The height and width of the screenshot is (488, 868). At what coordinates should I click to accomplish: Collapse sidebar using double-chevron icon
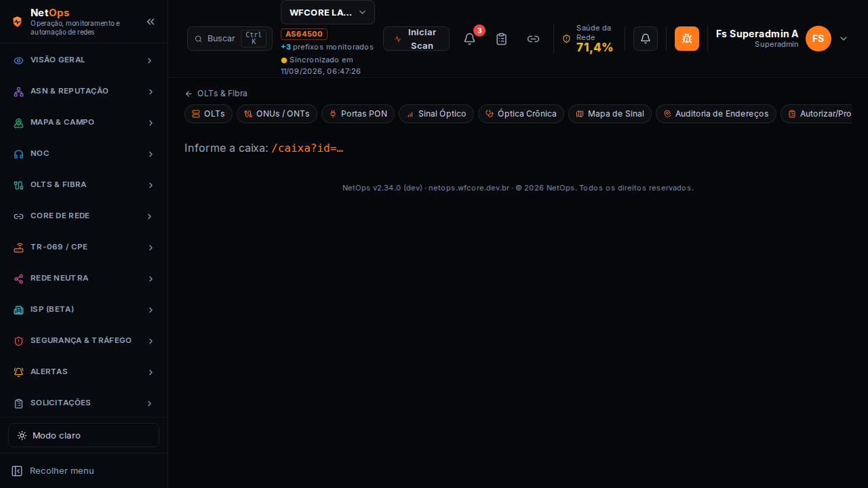pos(151,22)
